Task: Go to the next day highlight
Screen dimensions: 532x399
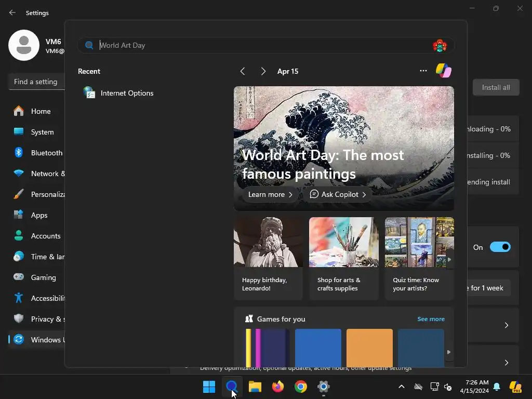Action: tap(263, 71)
